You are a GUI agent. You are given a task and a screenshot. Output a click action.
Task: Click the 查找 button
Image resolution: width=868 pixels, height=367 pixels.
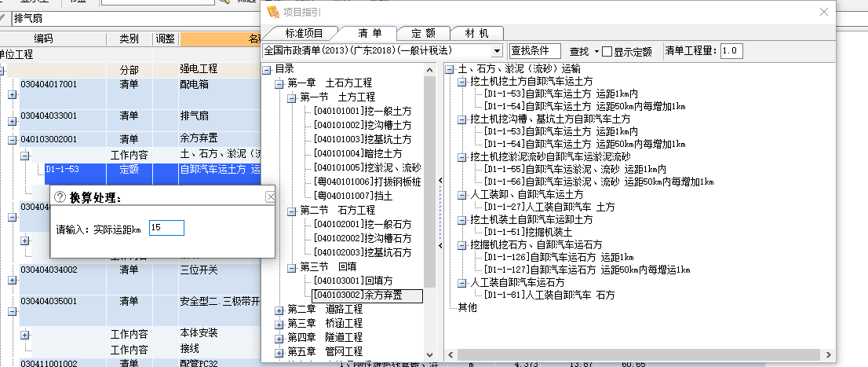[579, 52]
